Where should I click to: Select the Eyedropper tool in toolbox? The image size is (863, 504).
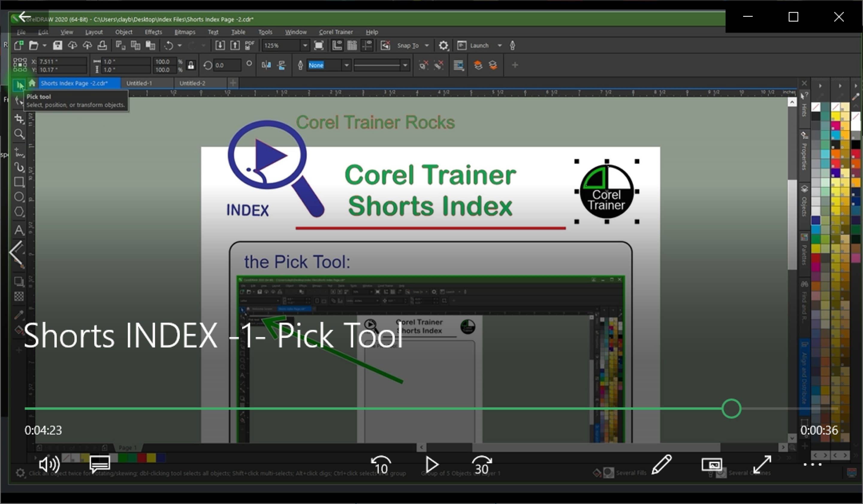[19, 315]
